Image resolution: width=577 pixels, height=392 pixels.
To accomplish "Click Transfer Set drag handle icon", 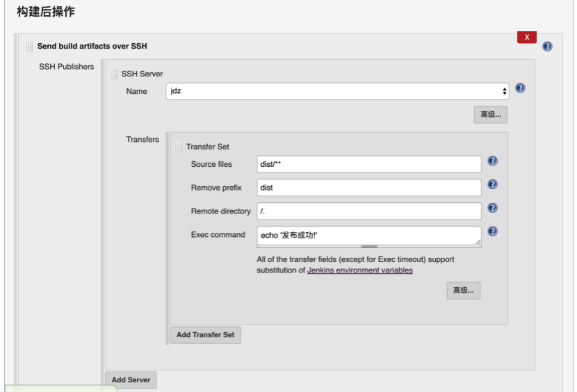I will click(178, 147).
